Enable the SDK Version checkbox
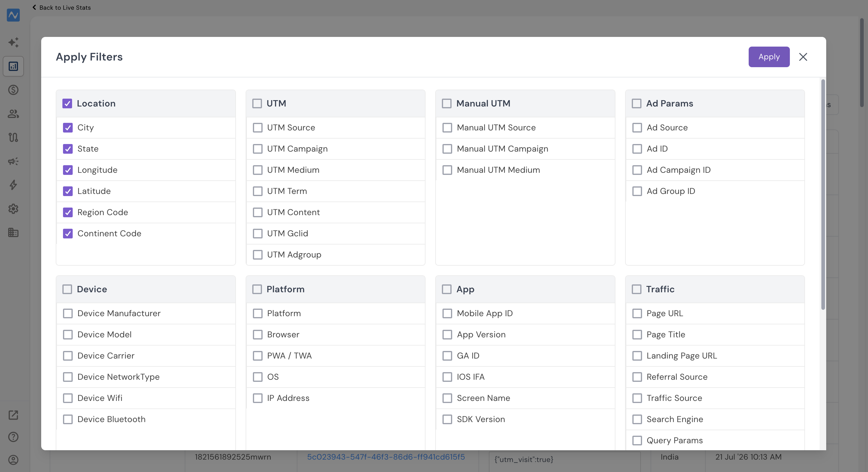868x472 pixels. tap(448, 419)
